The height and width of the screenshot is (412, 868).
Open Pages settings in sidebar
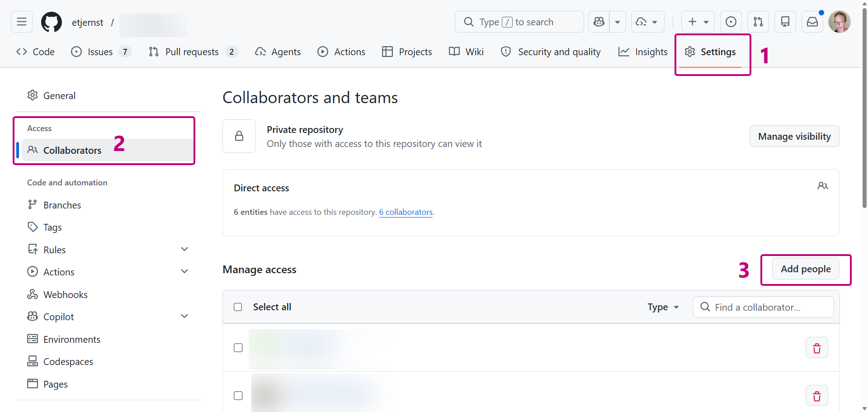click(x=108, y=384)
